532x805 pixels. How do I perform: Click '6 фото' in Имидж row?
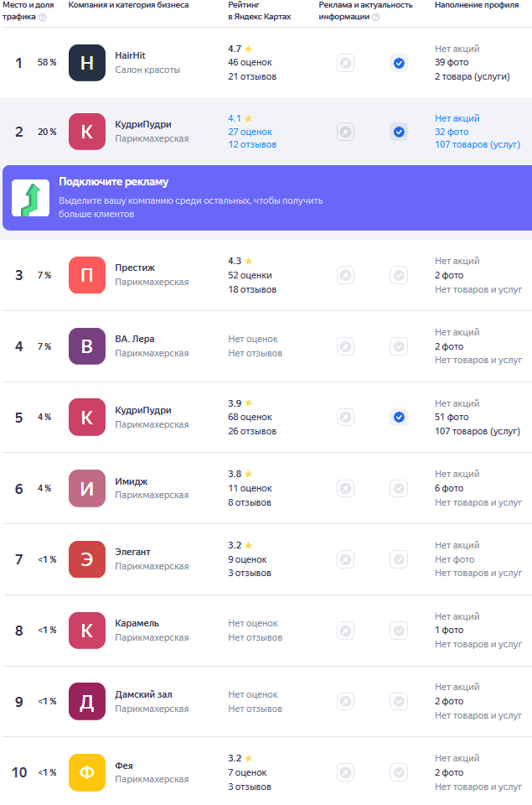(449, 488)
